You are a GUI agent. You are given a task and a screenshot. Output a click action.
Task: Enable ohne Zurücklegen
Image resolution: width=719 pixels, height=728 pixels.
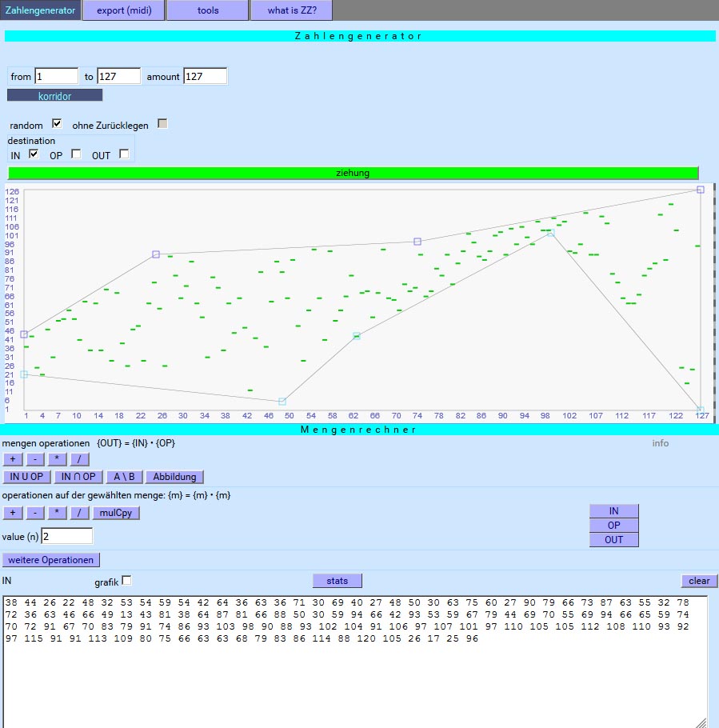click(162, 125)
